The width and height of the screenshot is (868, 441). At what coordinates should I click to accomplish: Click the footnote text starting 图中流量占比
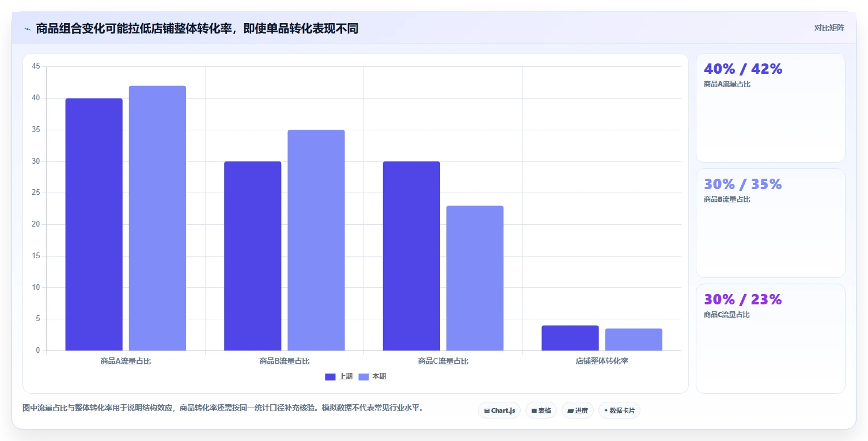click(224, 408)
